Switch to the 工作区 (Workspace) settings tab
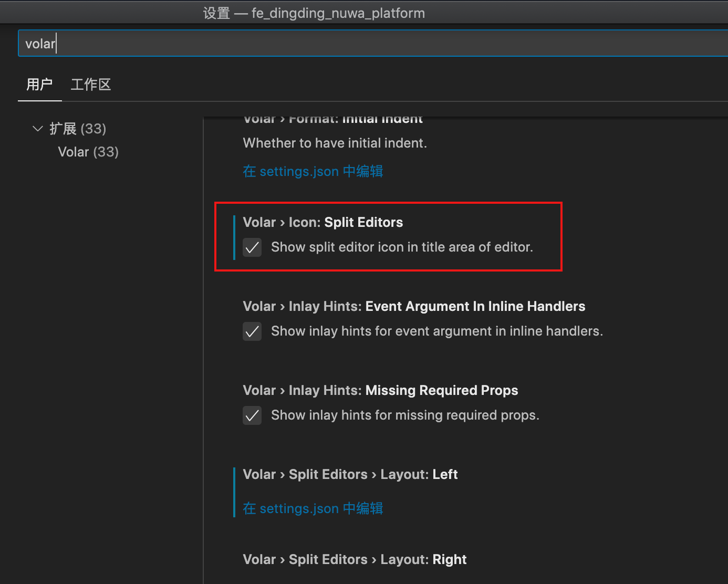 [x=91, y=85]
